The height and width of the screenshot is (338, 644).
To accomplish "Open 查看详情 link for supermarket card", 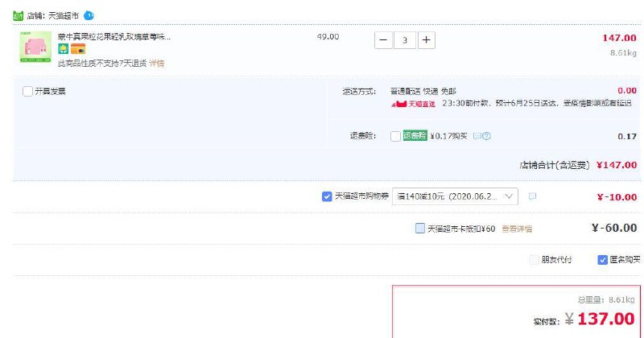I will click(x=517, y=229).
